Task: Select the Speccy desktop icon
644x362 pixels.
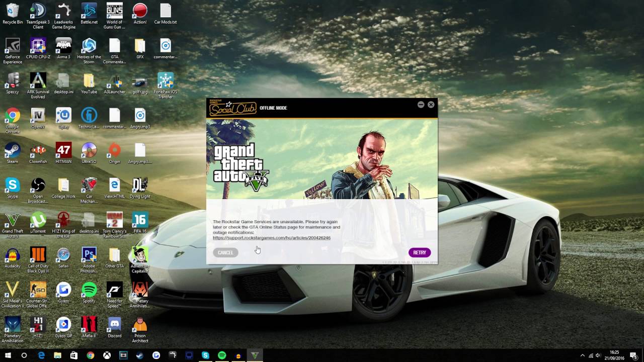Action: pyautogui.click(x=13, y=83)
